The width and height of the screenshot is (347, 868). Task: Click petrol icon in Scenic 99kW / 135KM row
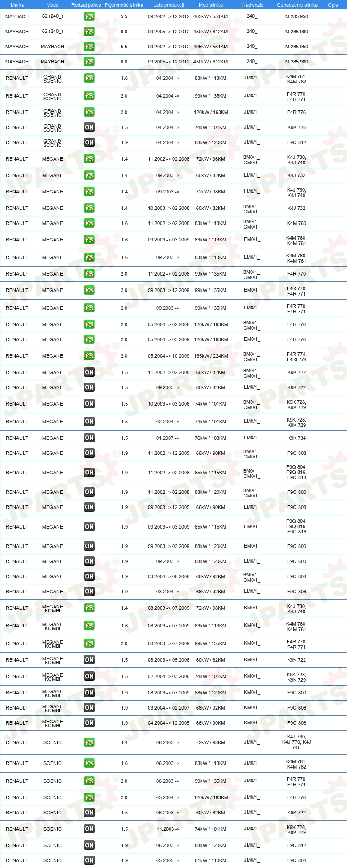[89, 781]
